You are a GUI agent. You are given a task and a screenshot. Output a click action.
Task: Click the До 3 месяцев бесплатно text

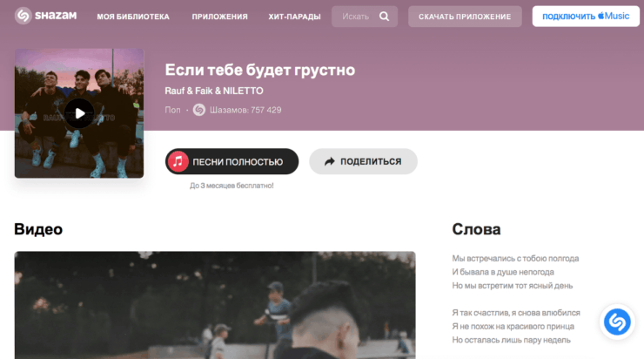[x=231, y=186]
